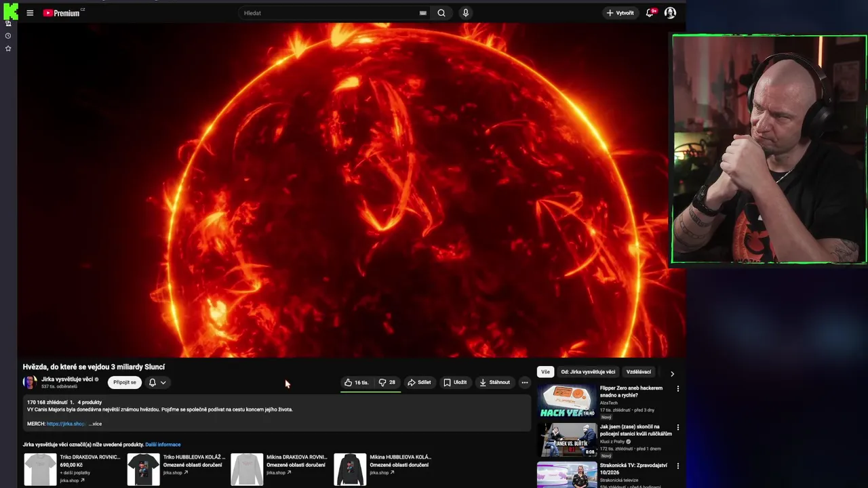868x488 pixels.
Task: Show more filter chips with right arrow
Action: (672, 373)
